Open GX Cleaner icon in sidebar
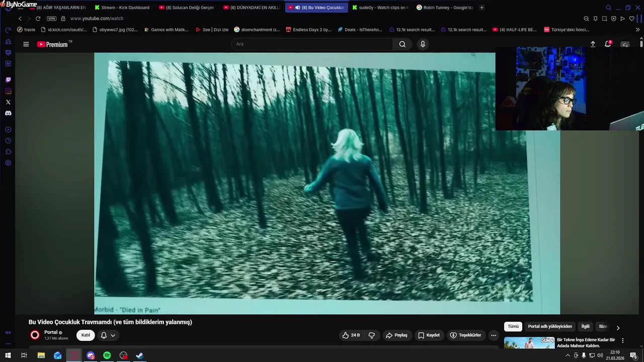644x362 pixels. point(8,41)
